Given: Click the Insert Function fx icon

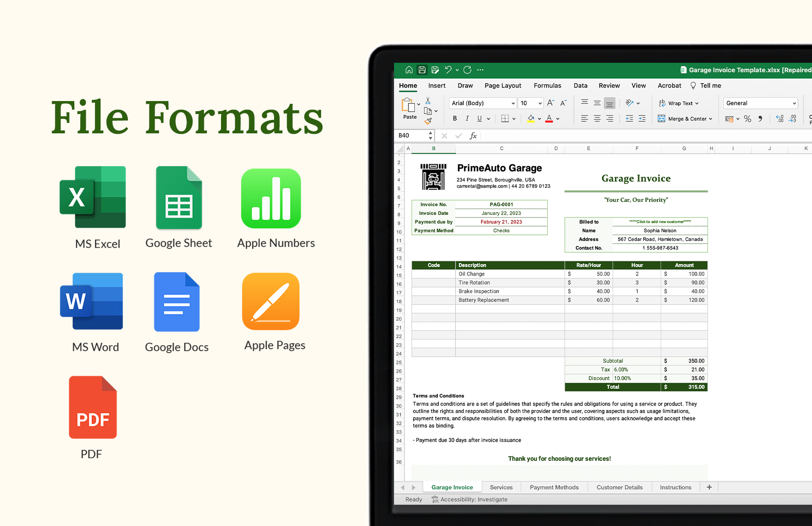Looking at the screenshot, I should 473,136.
